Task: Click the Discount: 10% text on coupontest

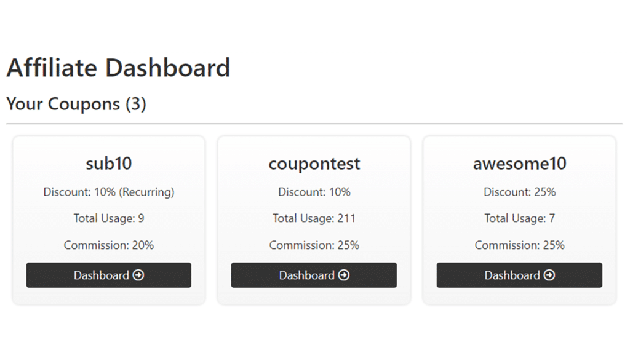Action: (x=314, y=192)
